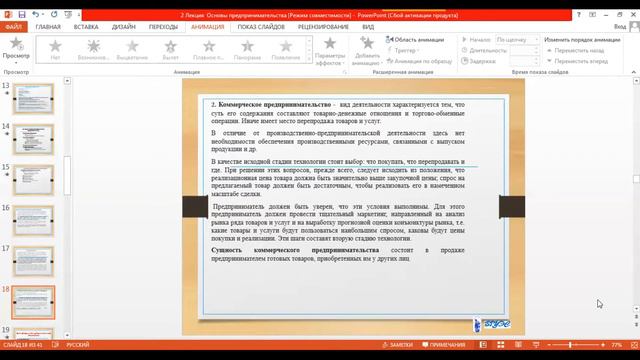The image size is (640, 360).
Task: Choose the Возникновение animation star
Action: 93,50
